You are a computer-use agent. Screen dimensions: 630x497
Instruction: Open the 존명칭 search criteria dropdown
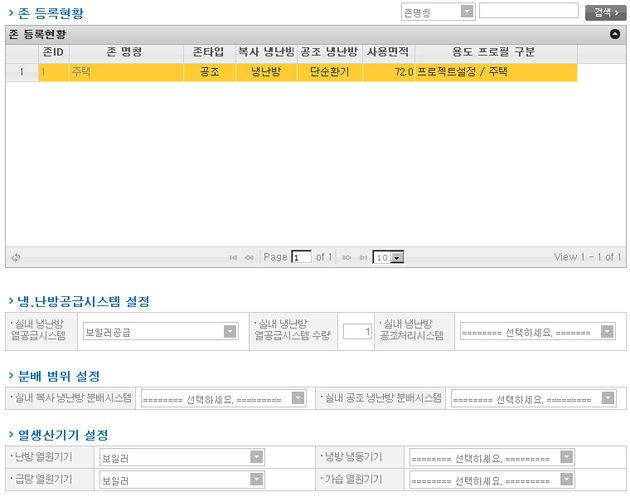coord(437,12)
